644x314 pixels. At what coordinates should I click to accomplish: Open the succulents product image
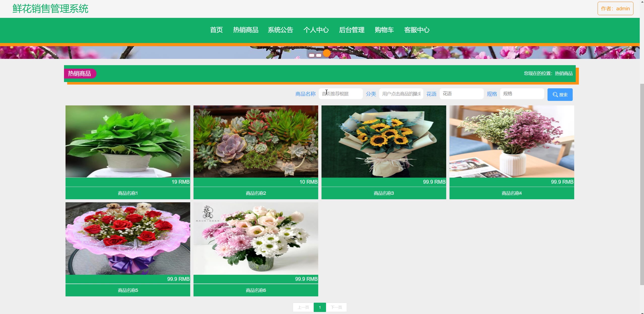pyautogui.click(x=255, y=141)
